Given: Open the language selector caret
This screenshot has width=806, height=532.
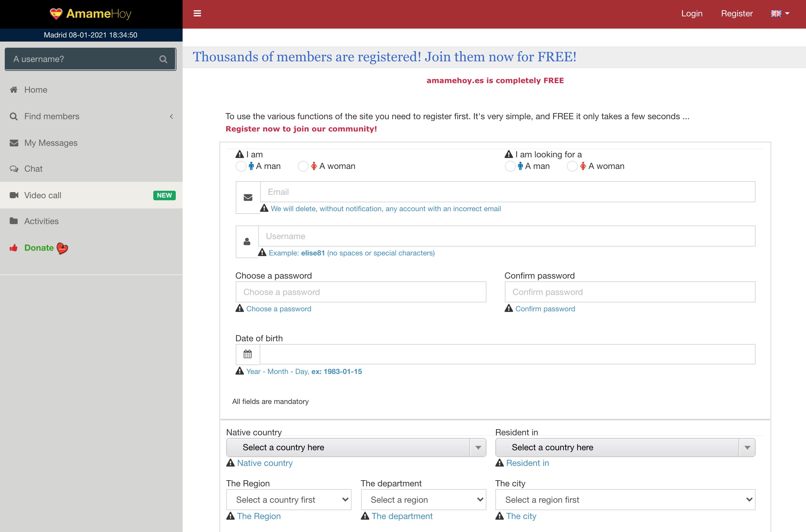Looking at the screenshot, I should pos(787,14).
